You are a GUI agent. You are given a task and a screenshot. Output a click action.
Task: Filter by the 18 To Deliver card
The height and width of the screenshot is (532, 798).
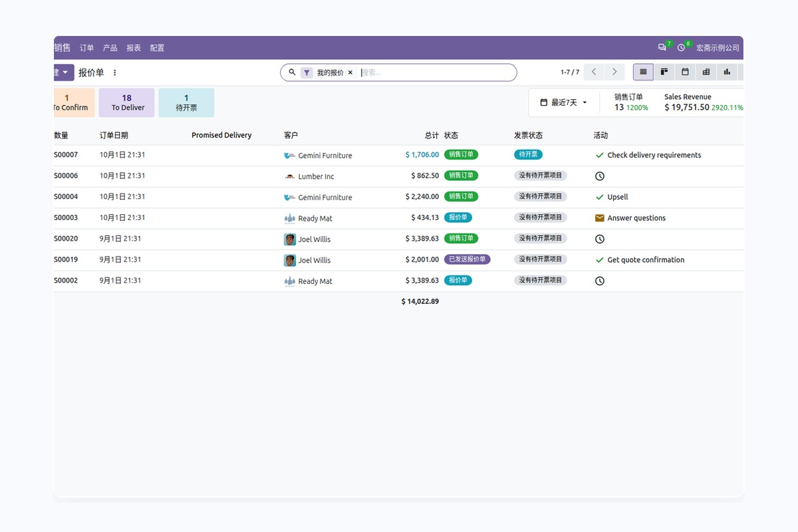[127, 102]
